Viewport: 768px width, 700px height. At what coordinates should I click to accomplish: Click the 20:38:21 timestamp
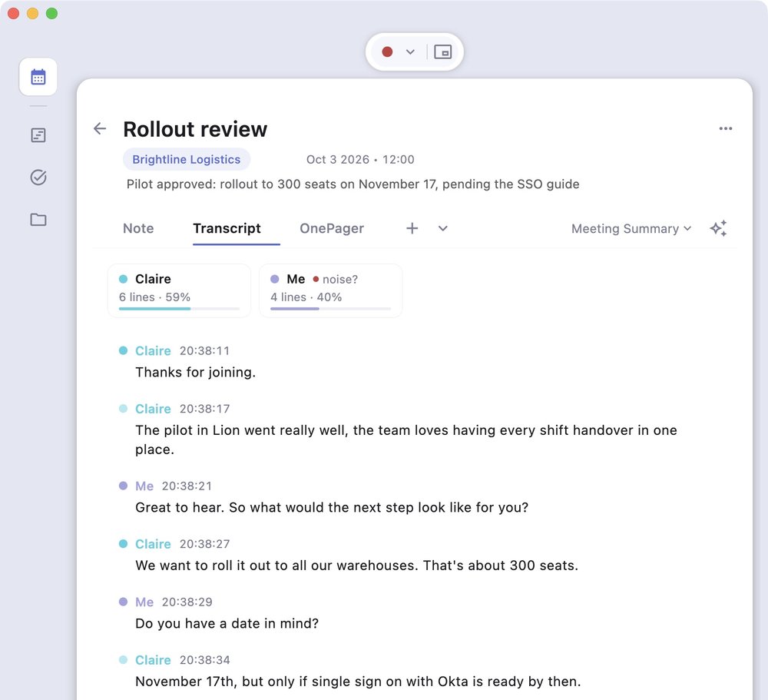coord(187,486)
